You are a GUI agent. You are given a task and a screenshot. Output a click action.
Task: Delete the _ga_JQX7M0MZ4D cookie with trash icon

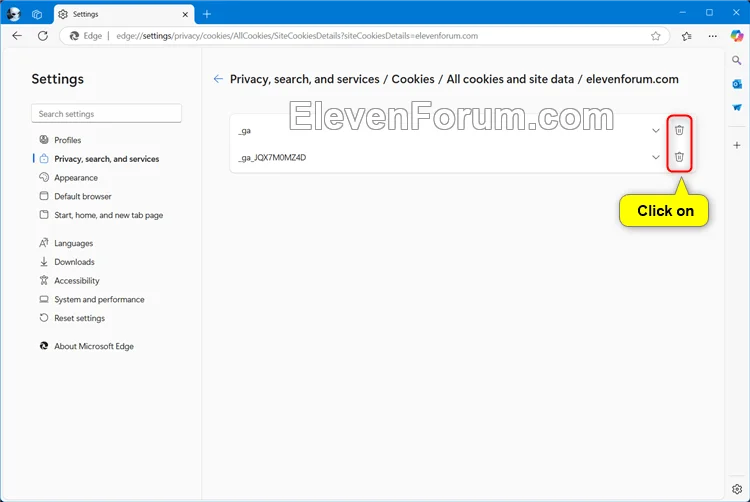[x=679, y=157]
